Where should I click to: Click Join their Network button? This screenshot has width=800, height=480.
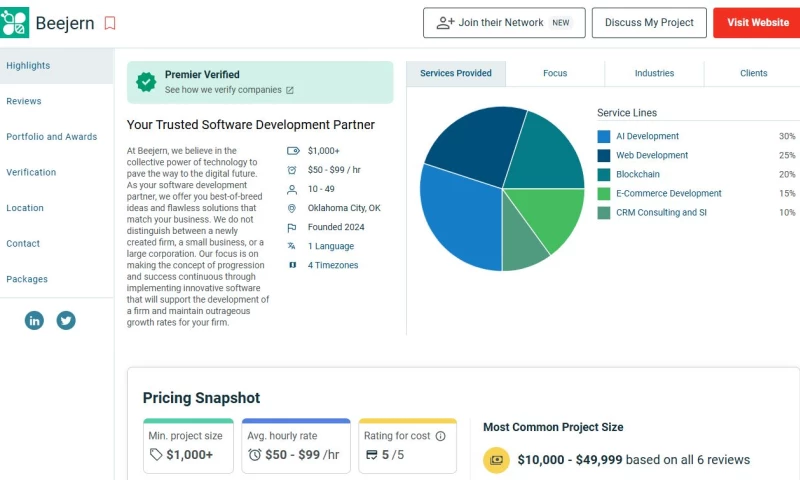[504, 23]
